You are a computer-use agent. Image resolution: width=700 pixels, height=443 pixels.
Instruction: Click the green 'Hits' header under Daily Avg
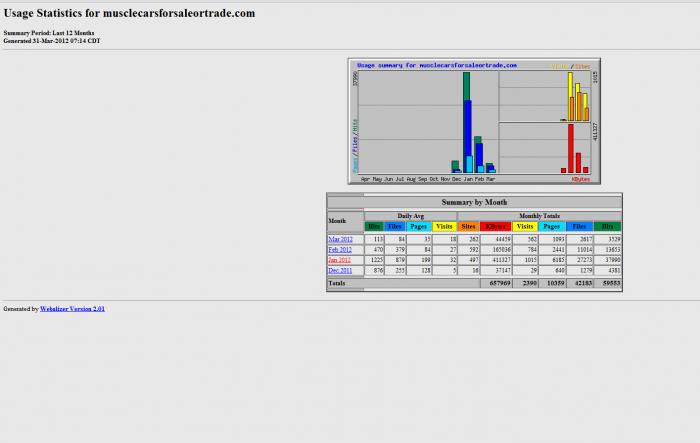coord(374,226)
